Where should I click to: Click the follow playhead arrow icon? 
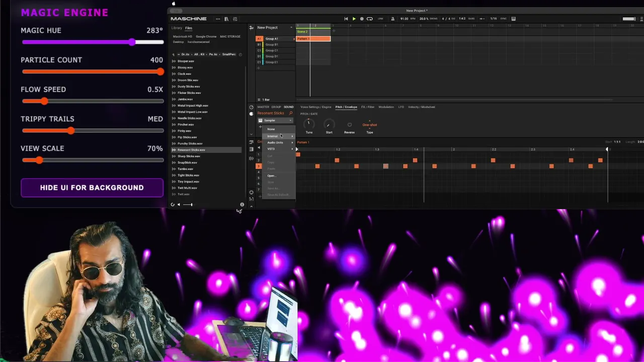pyautogui.click(x=481, y=19)
